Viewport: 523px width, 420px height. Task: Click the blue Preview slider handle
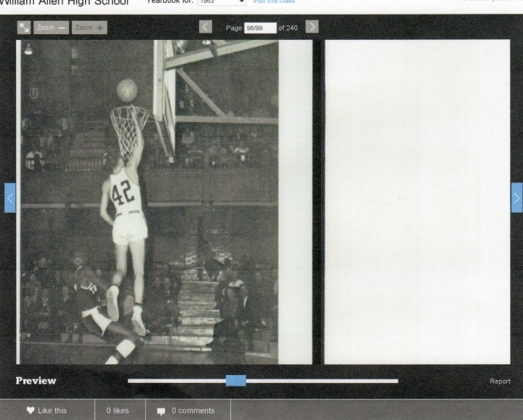(236, 381)
